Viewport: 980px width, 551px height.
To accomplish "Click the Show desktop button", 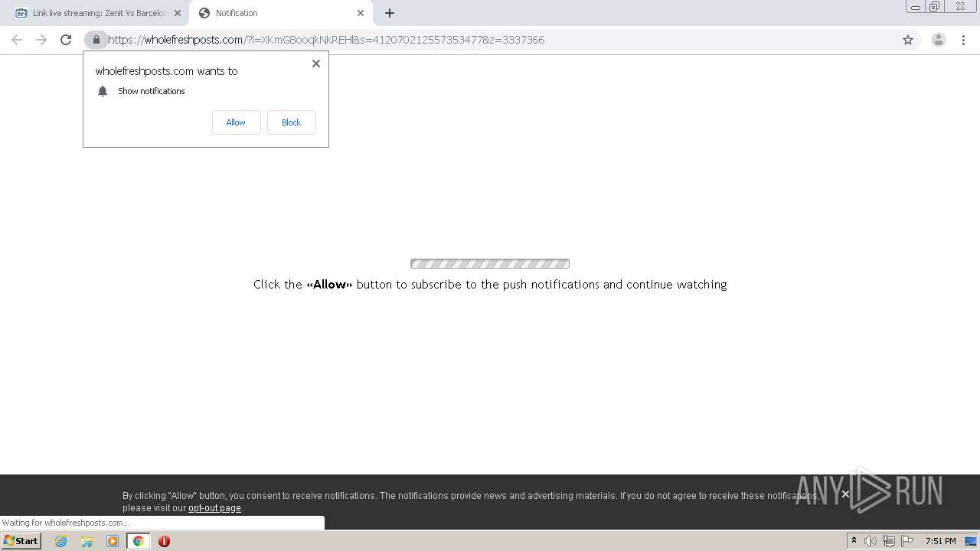I will [x=972, y=541].
